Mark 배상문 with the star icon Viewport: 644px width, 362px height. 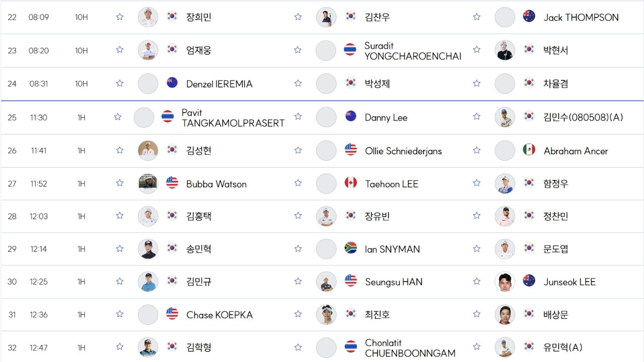point(476,314)
